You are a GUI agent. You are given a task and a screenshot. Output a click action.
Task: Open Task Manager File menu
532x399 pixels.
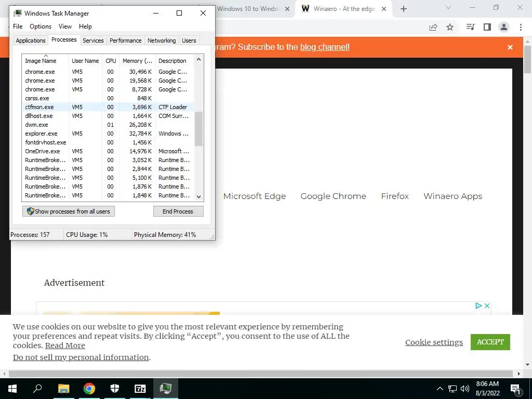point(18,26)
